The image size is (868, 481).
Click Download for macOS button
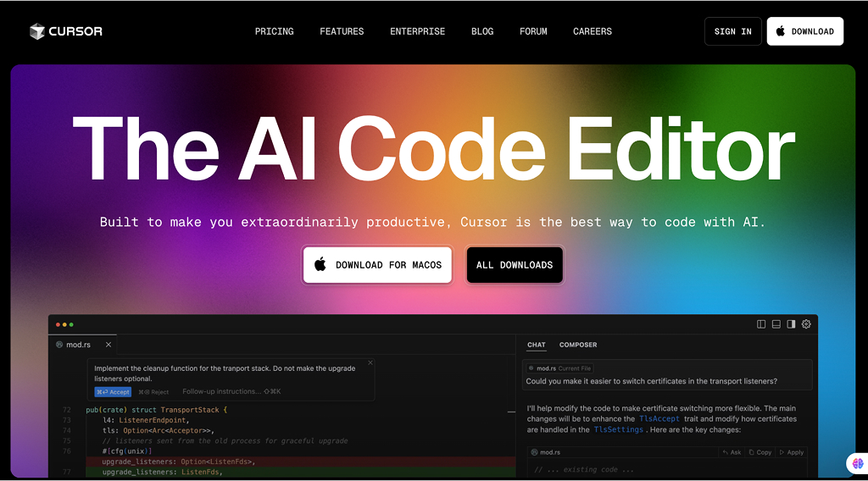click(x=377, y=265)
